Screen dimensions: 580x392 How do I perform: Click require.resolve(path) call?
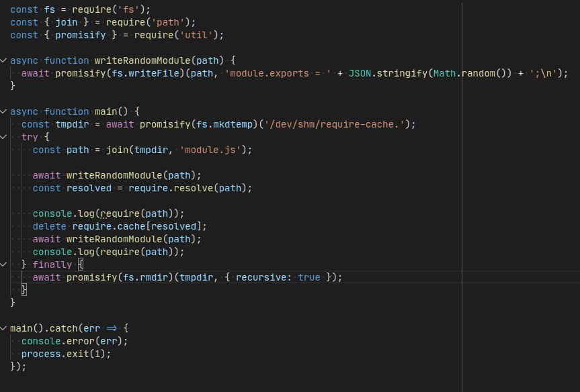pyautogui.click(x=188, y=188)
